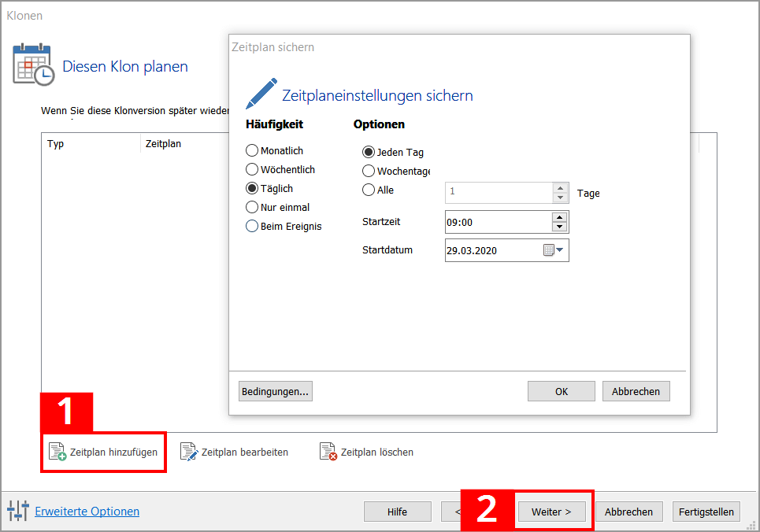Click Abbrechen in the Klonen wizard footer
The image size is (760, 532).
[628, 512]
